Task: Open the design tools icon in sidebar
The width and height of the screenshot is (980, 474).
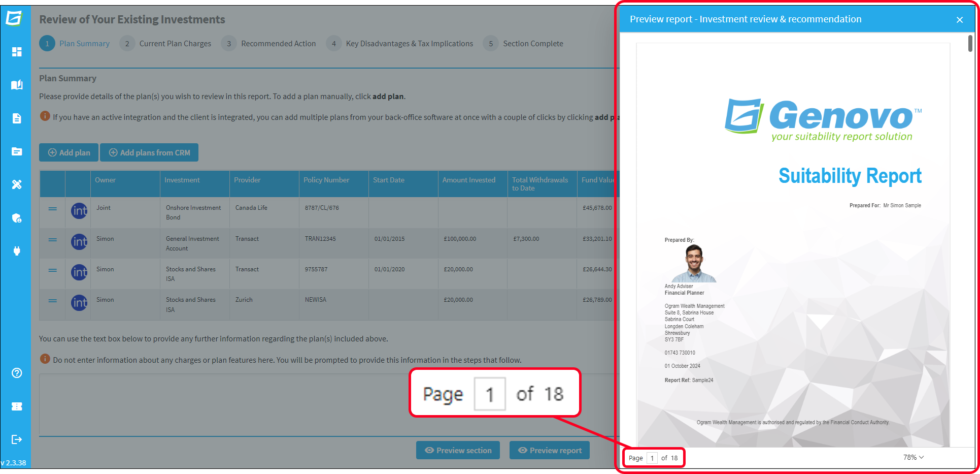Action: (x=17, y=184)
